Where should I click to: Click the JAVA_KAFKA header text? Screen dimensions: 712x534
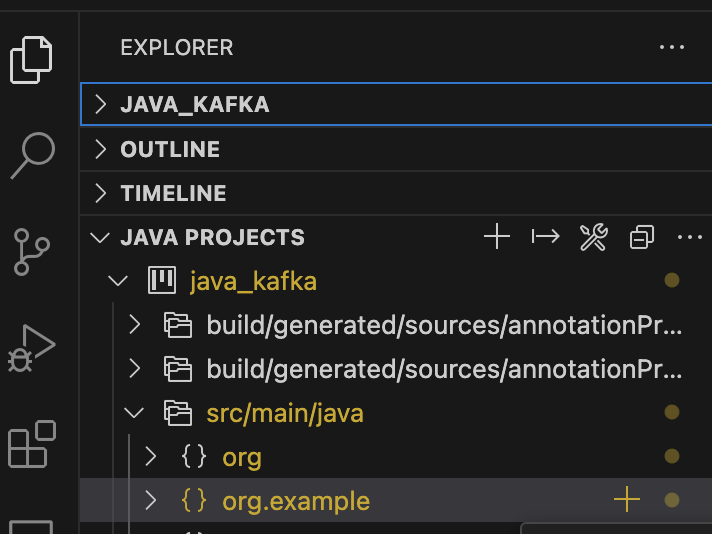coord(195,105)
